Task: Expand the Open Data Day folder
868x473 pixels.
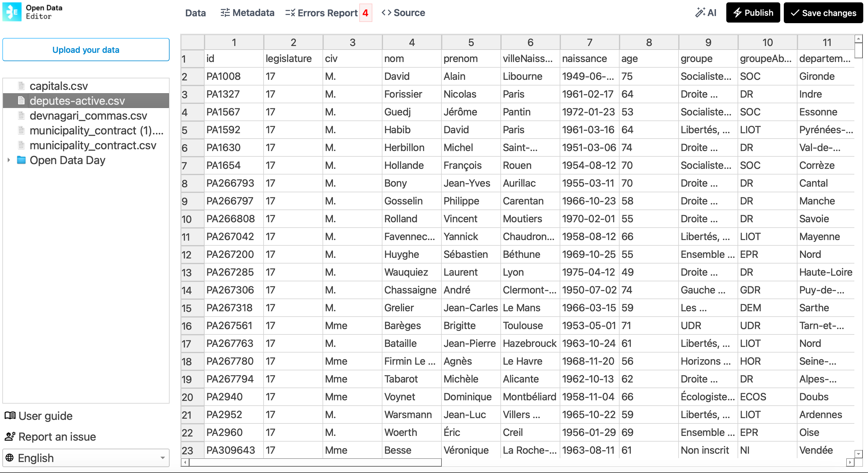Action: click(x=9, y=160)
